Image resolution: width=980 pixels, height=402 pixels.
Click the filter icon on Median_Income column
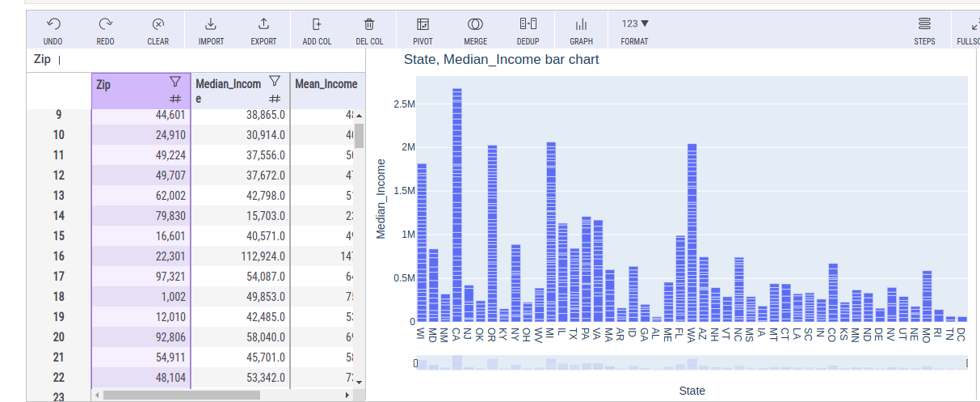click(x=275, y=81)
